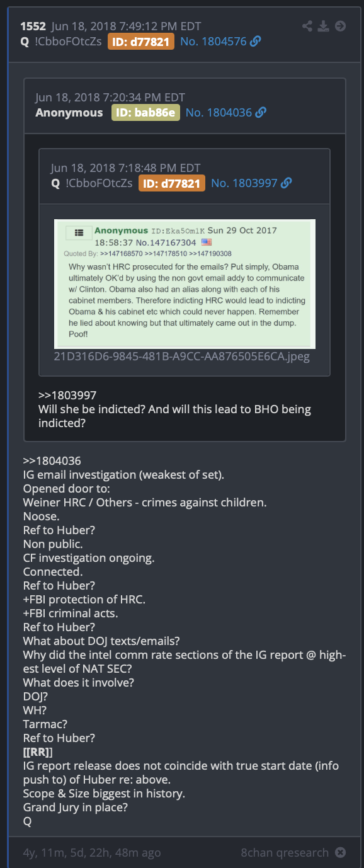Click the green ID: bab86e badge

tap(146, 113)
